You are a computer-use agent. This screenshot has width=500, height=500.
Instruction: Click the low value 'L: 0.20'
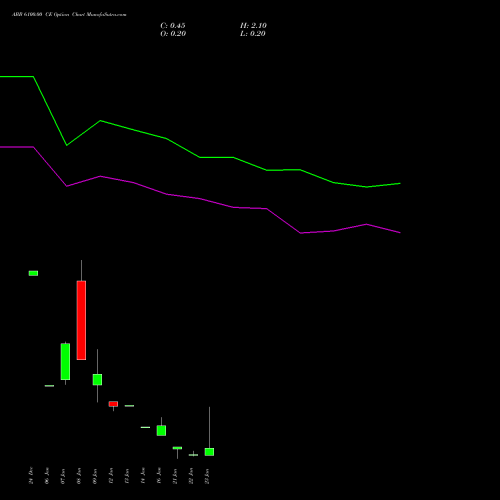point(253,34)
